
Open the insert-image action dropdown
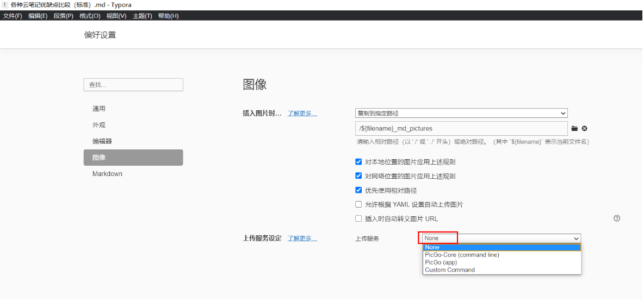(x=461, y=113)
